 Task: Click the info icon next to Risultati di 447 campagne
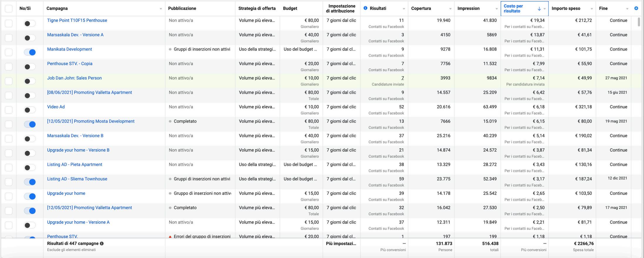pos(102,244)
